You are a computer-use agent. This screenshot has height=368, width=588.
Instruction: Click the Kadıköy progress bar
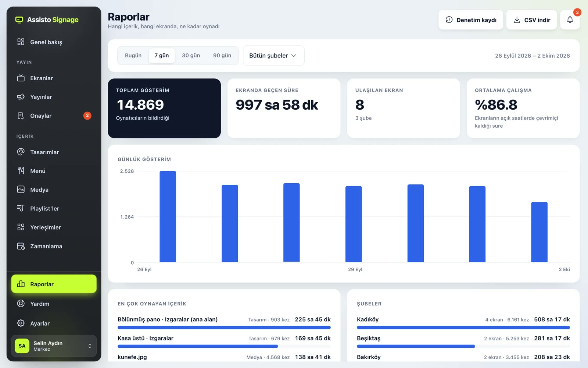[x=463, y=327]
